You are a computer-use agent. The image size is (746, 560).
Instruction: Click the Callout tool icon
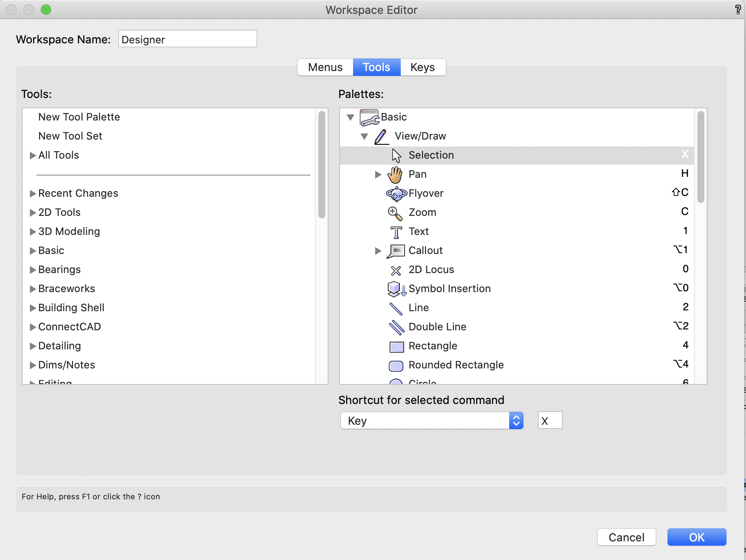click(x=396, y=251)
